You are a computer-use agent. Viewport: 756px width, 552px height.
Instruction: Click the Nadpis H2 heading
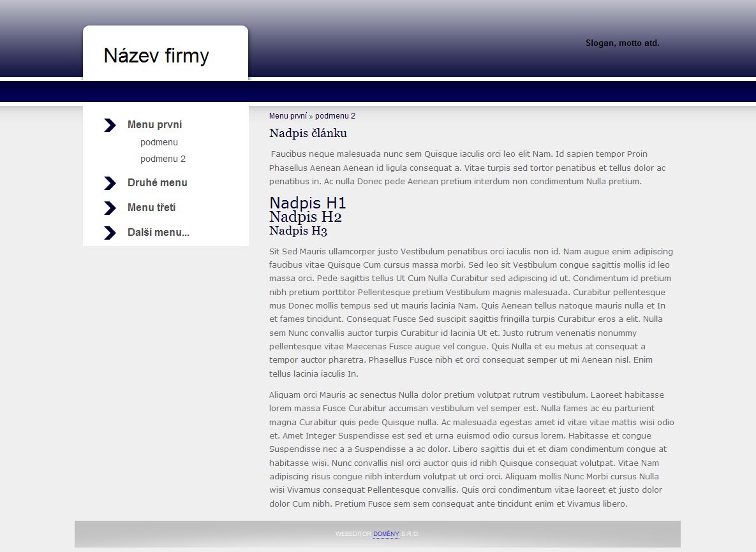(305, 217)
